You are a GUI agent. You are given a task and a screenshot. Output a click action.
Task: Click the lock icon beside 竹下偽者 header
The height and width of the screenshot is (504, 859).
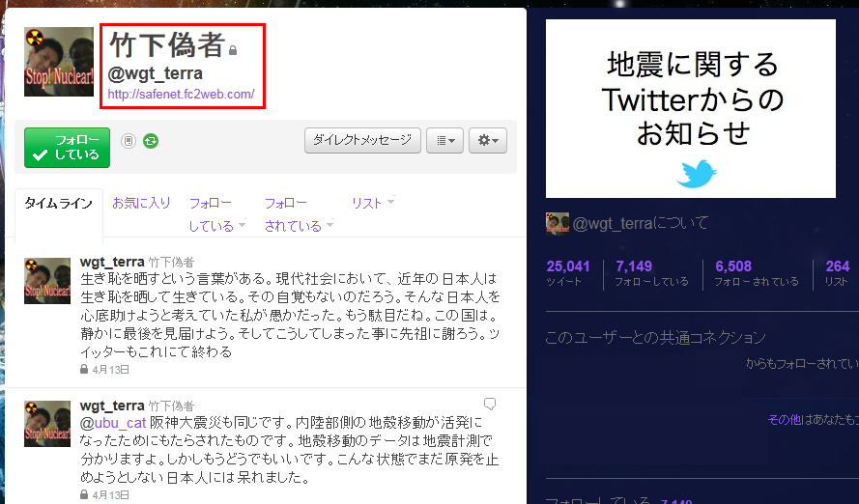pyautogui.click(x=233, y=50)
